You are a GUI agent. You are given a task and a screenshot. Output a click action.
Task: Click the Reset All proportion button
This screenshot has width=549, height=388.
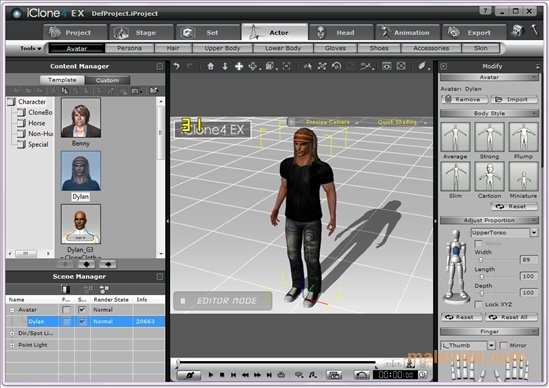(511, 317)
